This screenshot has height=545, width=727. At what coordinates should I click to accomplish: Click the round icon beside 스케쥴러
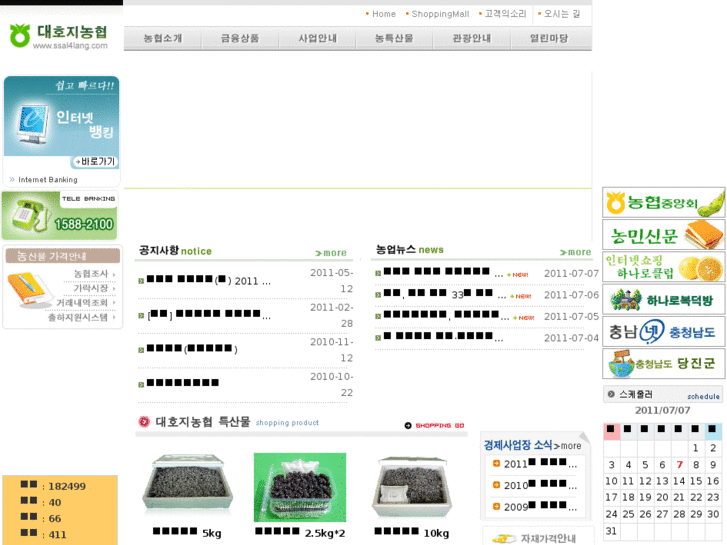[x=611, y=394]
